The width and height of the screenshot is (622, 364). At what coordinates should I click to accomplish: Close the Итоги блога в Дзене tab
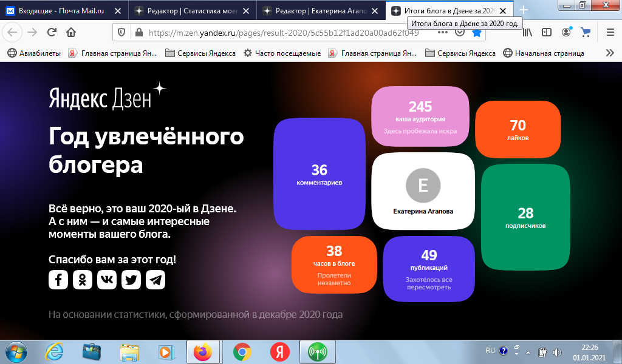[502, 11]
